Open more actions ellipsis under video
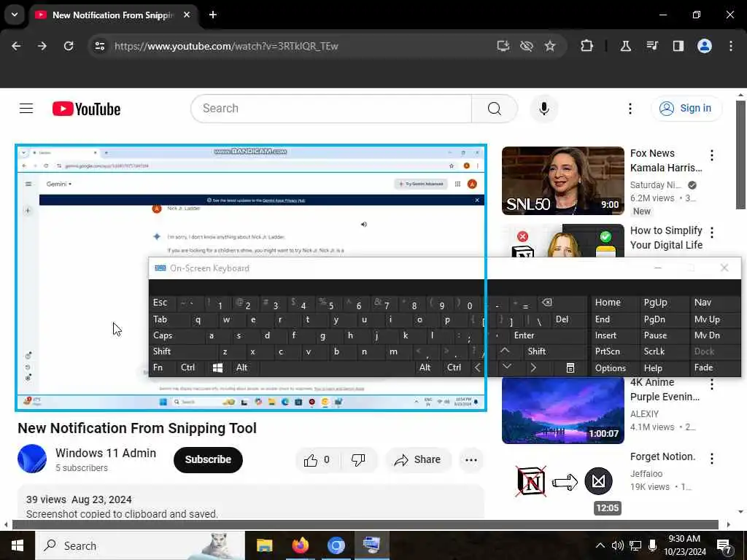 [471, 459]
